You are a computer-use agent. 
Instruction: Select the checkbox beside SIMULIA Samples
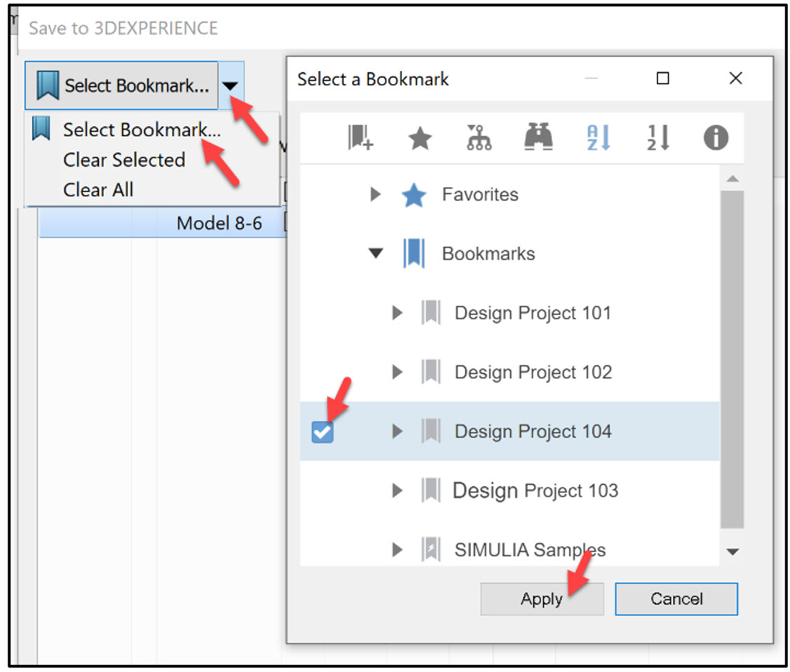coord(321,550)
